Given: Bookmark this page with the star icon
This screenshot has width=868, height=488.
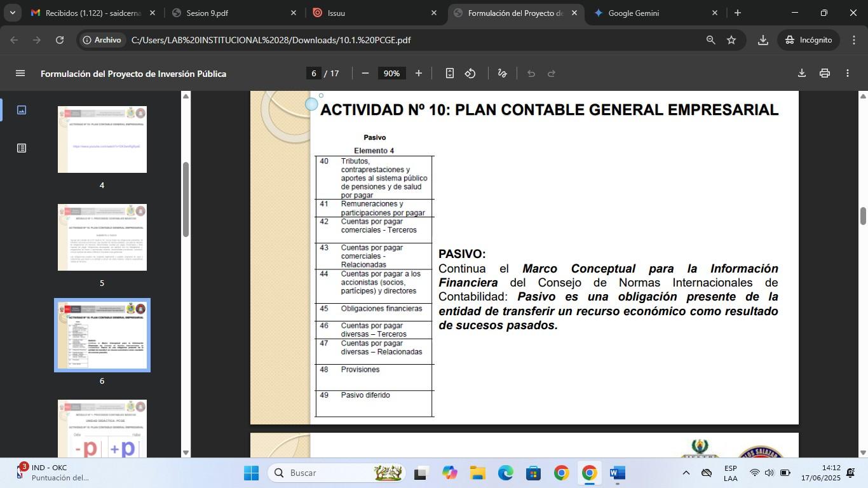Looking at the screenshot, I should [x=731, y=40].
